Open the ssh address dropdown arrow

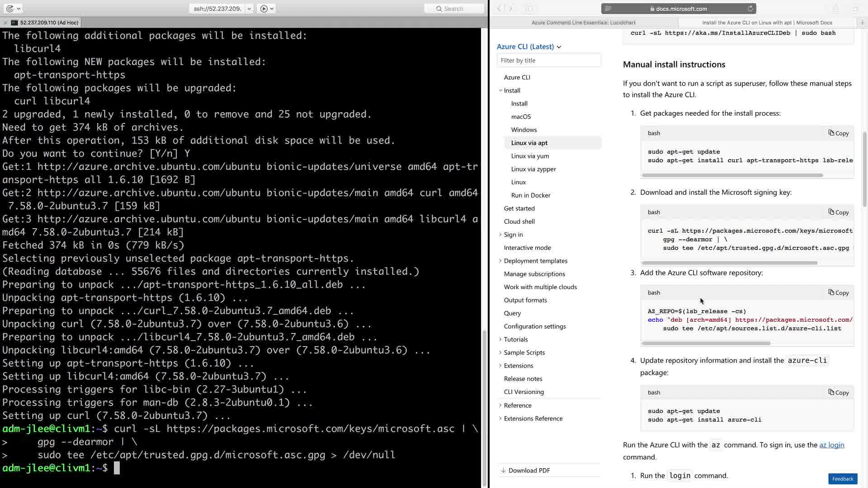click(249, 9)
